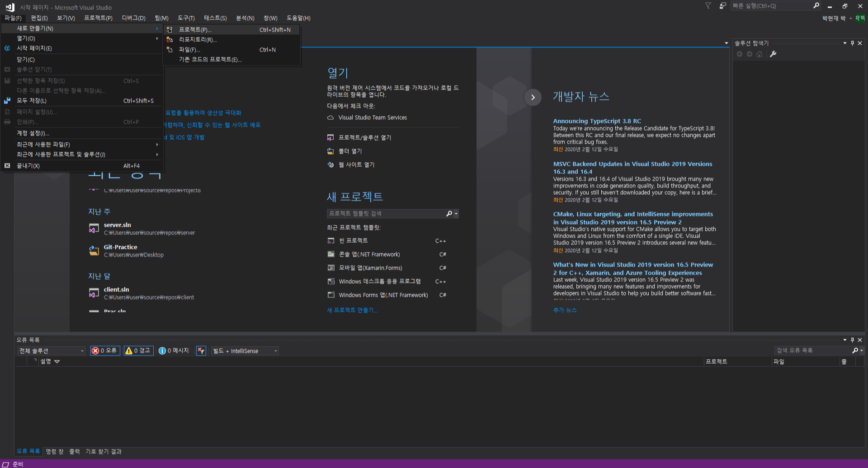Switch to the 명령 창 tab
The height and width of the screenshot is (468, 868).
54,452
